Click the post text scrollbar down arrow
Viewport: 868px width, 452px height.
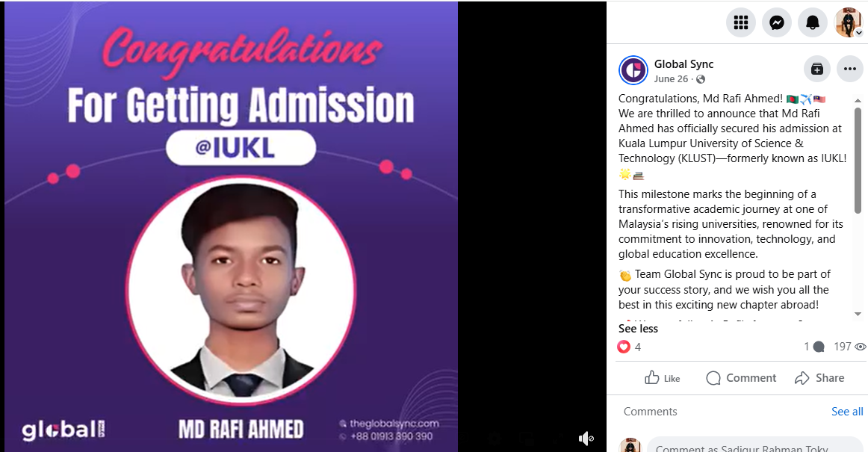click(858, 314)
